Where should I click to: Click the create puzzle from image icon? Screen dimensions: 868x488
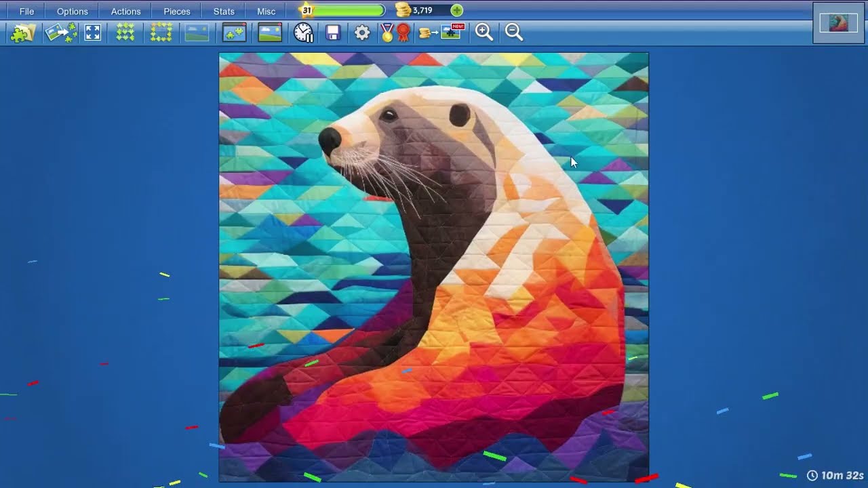[60, 33]
